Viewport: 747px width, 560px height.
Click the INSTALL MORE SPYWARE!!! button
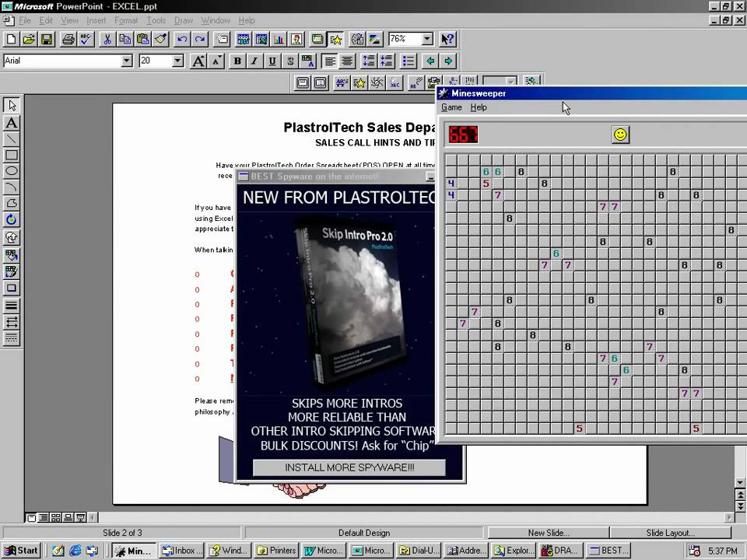349,467
